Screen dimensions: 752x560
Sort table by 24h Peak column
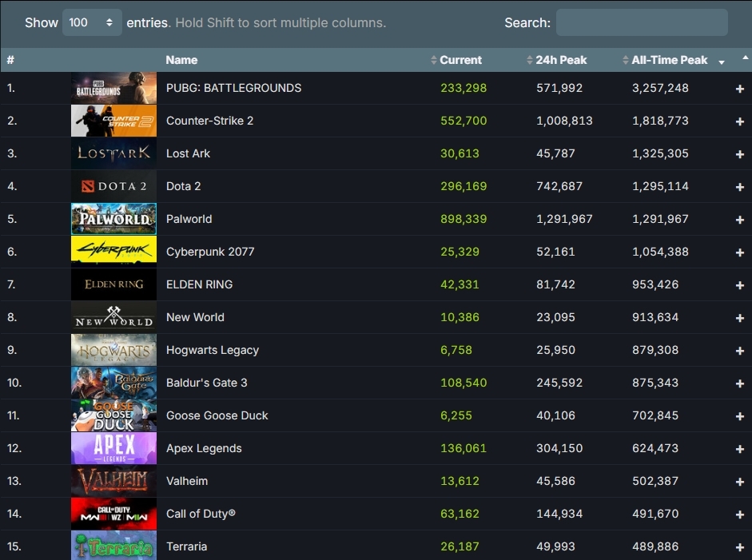tap(561, 60)
